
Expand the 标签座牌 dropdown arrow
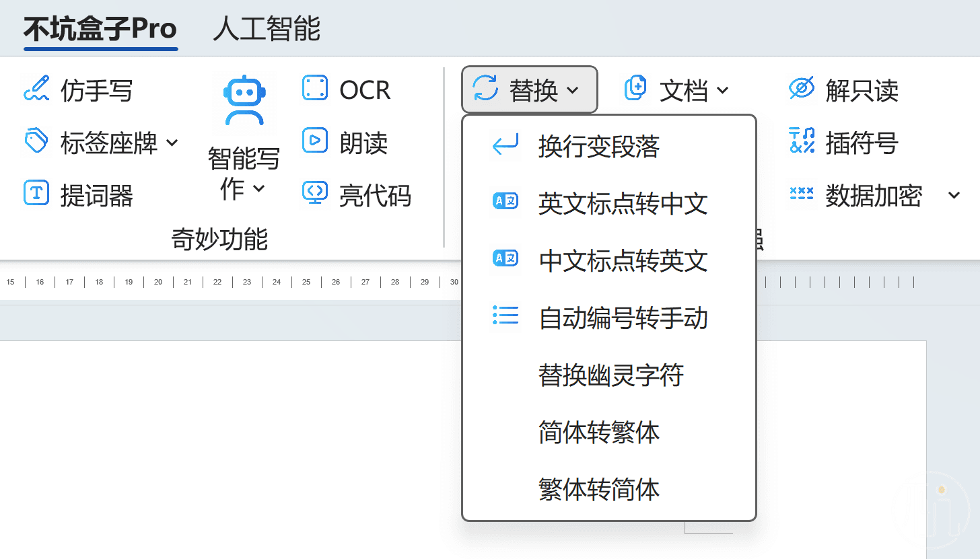[x=172, y=143]
